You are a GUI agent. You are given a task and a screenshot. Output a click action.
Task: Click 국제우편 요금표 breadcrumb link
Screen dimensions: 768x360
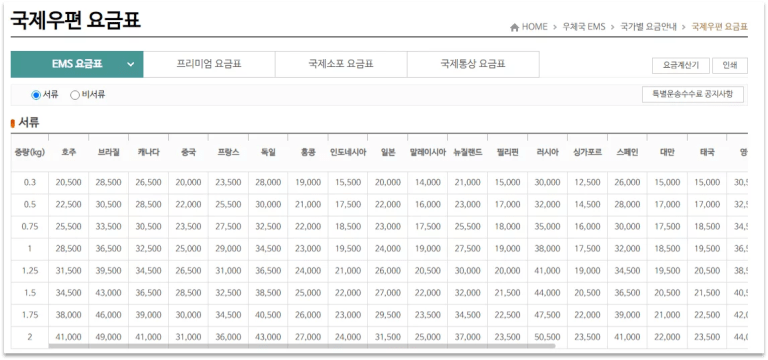pyautogui.click(x=720, y=27)
